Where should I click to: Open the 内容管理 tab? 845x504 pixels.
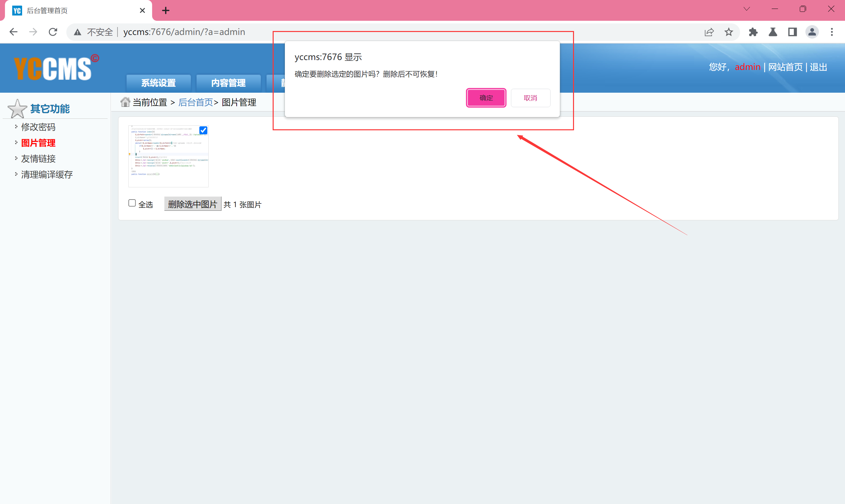click(x=228, y=83)
